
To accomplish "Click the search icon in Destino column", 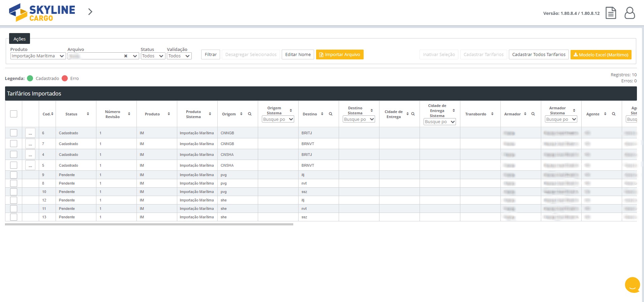I will [331, 114].
